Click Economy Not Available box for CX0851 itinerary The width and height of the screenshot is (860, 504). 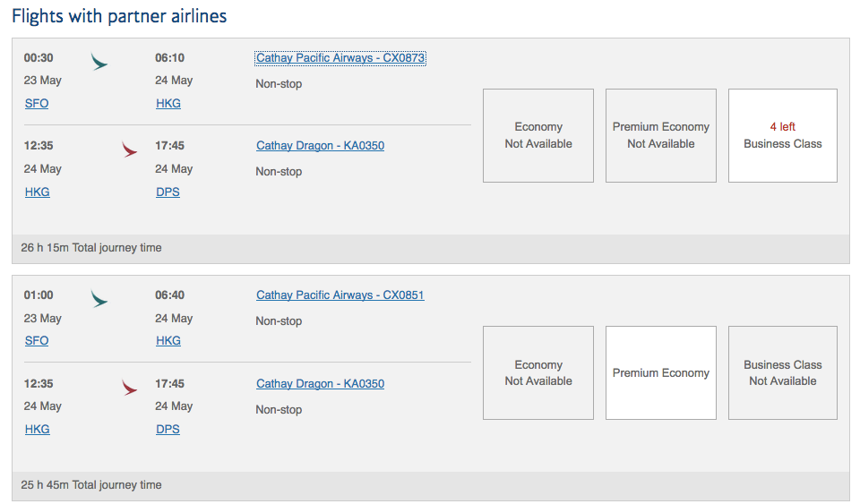click(x=538, y=373)
